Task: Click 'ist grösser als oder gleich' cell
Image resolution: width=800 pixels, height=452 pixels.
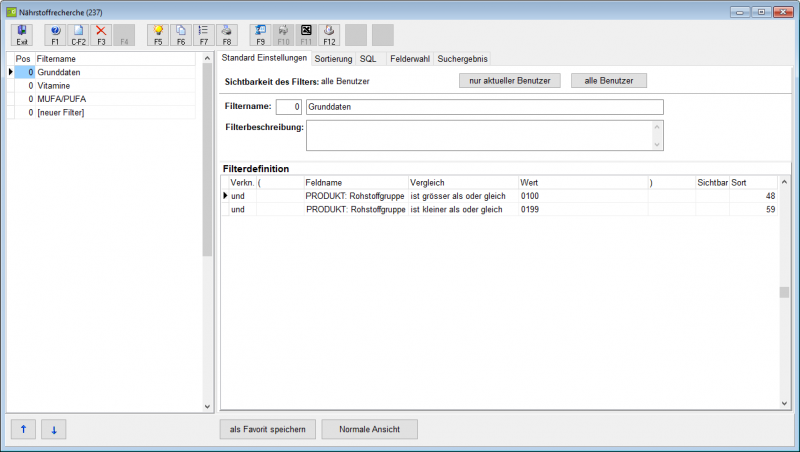Action: coord(463,196)
